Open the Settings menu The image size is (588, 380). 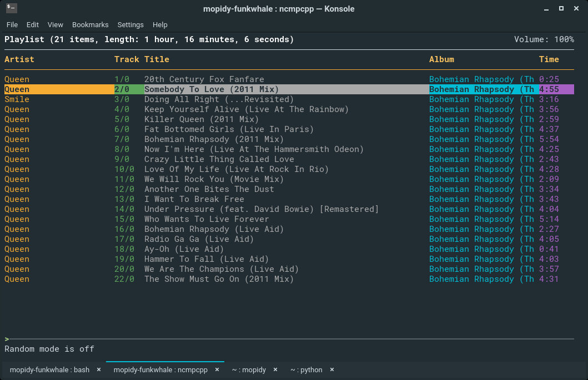(130, 25)
